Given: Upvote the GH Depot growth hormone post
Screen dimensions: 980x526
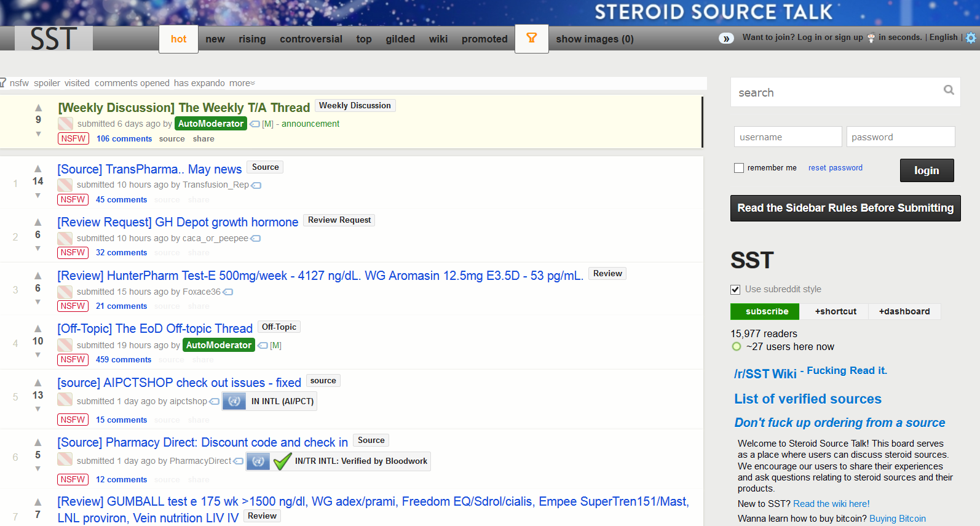Looking at the screenshot, I should click(x=38, y=222).
